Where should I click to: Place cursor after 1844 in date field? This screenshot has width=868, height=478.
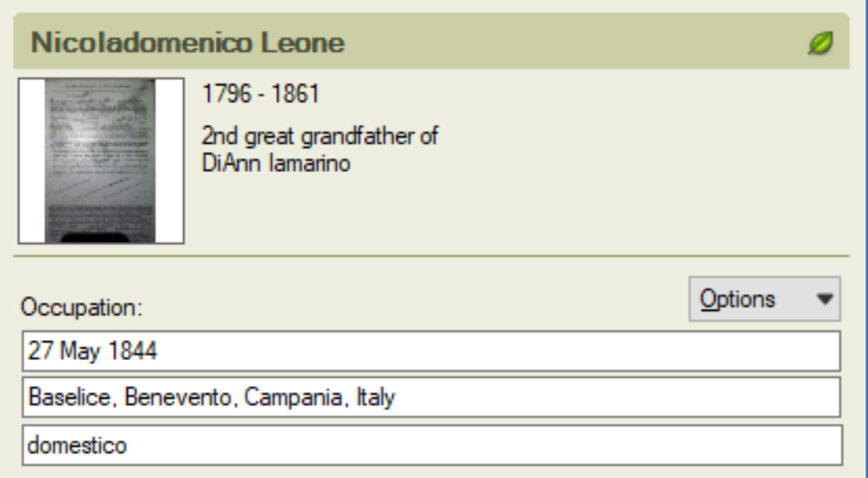point(159,351)
